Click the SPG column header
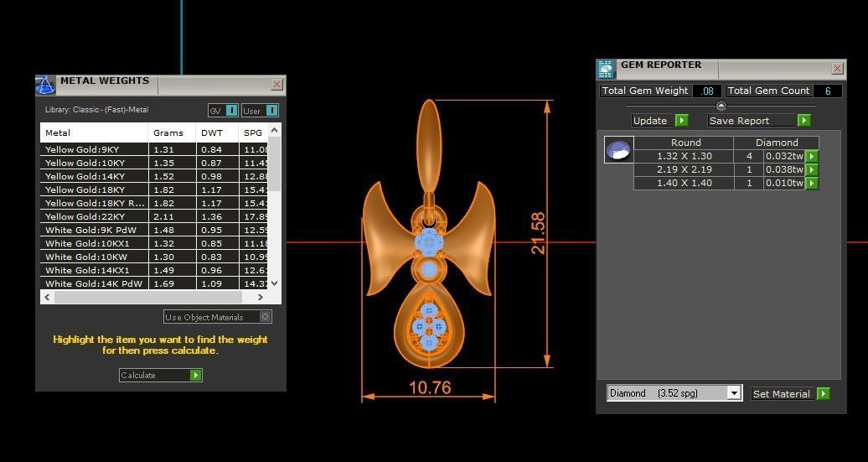 254,133
